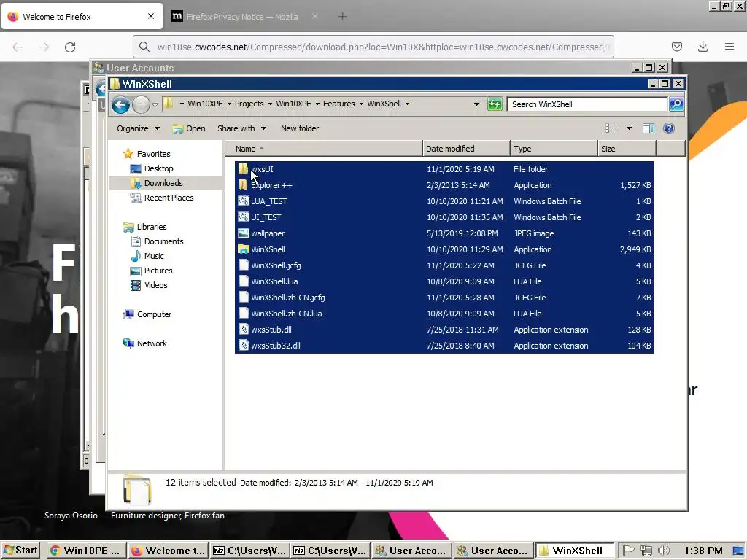747x560 pixels.
Task: Select the UI_TEST batch file icon
Action: (244, 217)
